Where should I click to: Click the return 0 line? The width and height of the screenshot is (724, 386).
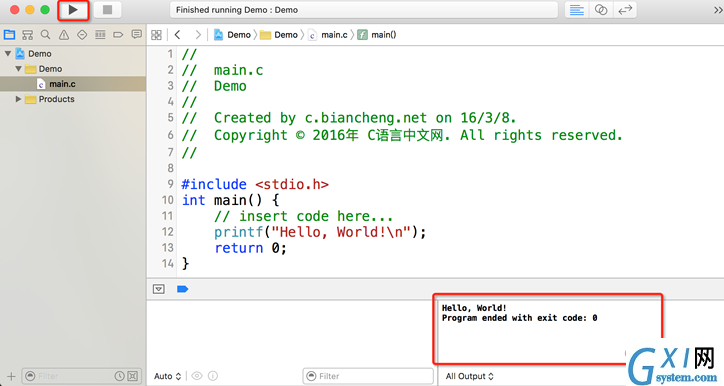pos(251,248)
